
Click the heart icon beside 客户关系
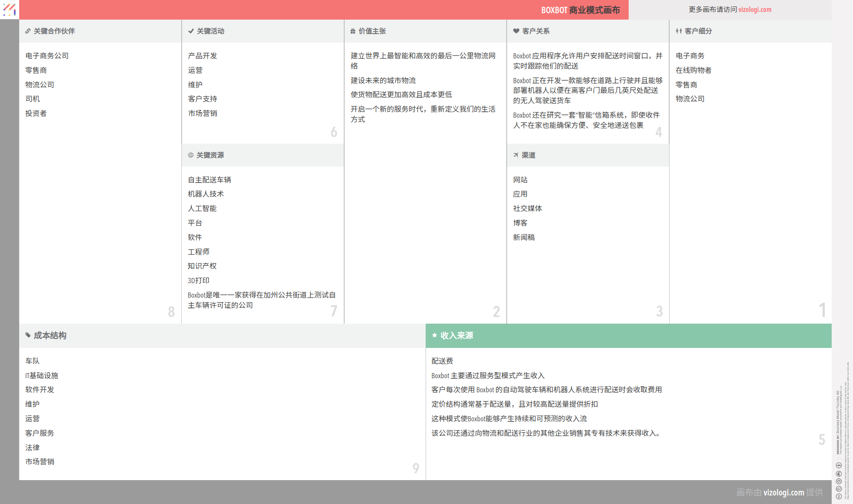click(516, 31)
